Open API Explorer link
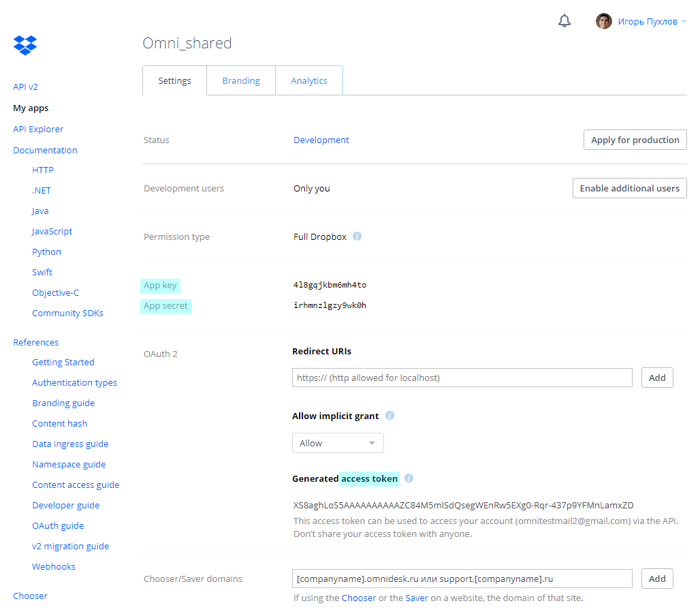Screen dimensions: 700x614 tap(38, 129)
